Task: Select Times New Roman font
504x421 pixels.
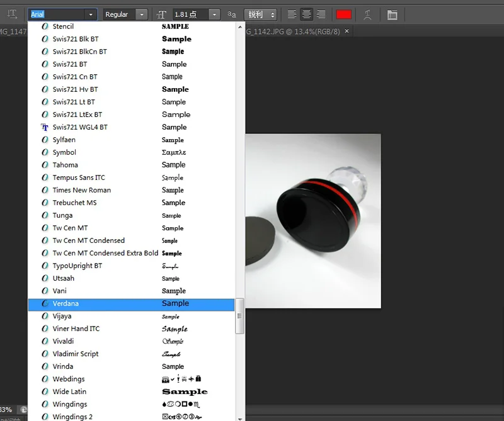Action: (131, 190)
